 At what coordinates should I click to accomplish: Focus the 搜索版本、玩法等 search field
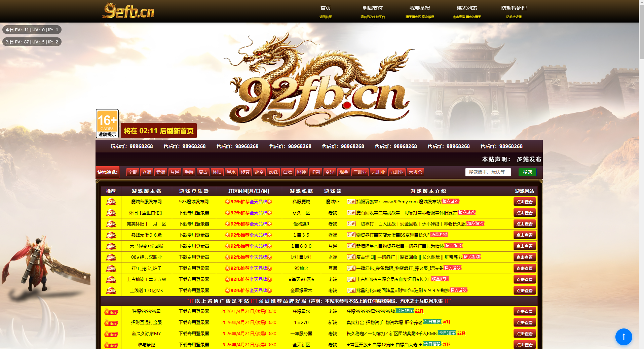click(x=487, y=172)
